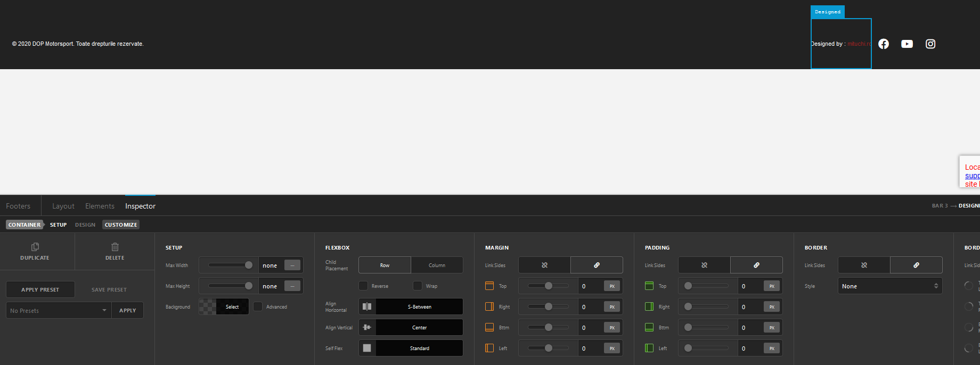Click margin Top value field

click(x=591, y=286)
